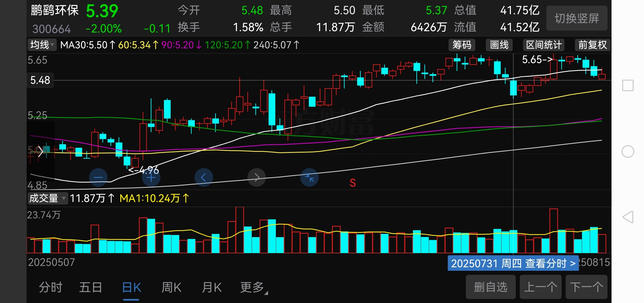Move chart left with the arrow circle

coord(204,177)
